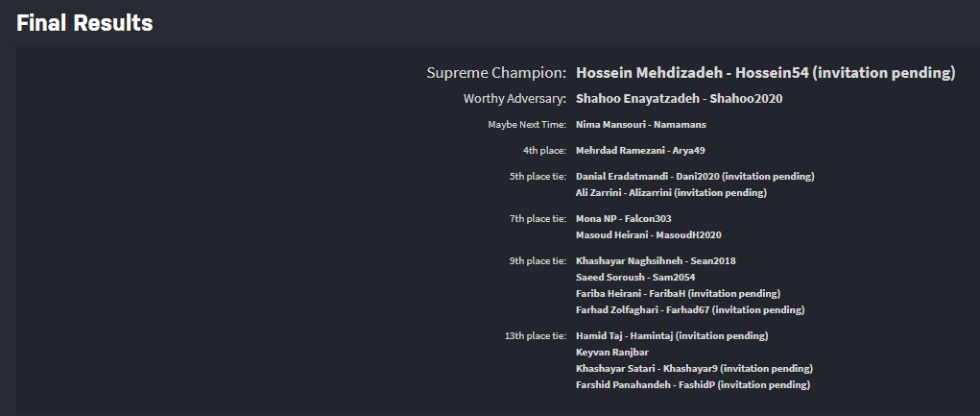Open Danial Eradatmandi - Dani2020 entry
The height and width of the screenshot is (416, 980).
click(694, 176)
